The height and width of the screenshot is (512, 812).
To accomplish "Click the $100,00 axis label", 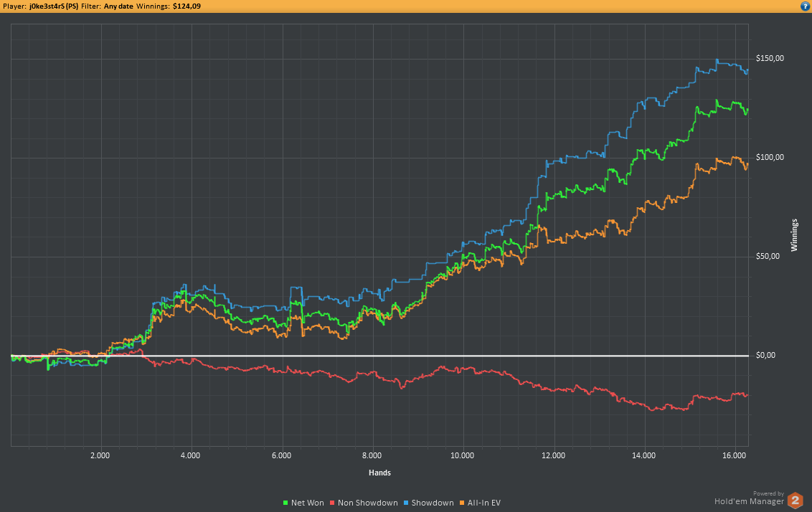I will pyautogui.click(x=770, y=157).
